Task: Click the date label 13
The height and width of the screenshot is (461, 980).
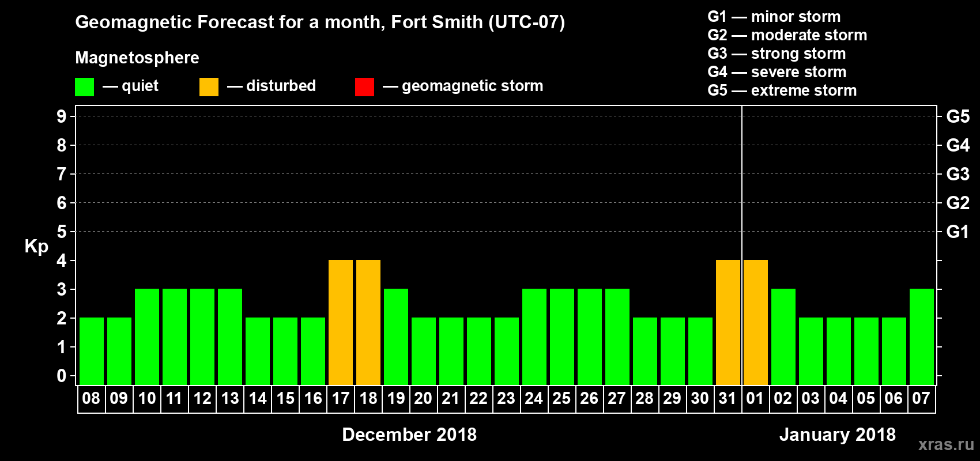Action: [x=230, y=398]
